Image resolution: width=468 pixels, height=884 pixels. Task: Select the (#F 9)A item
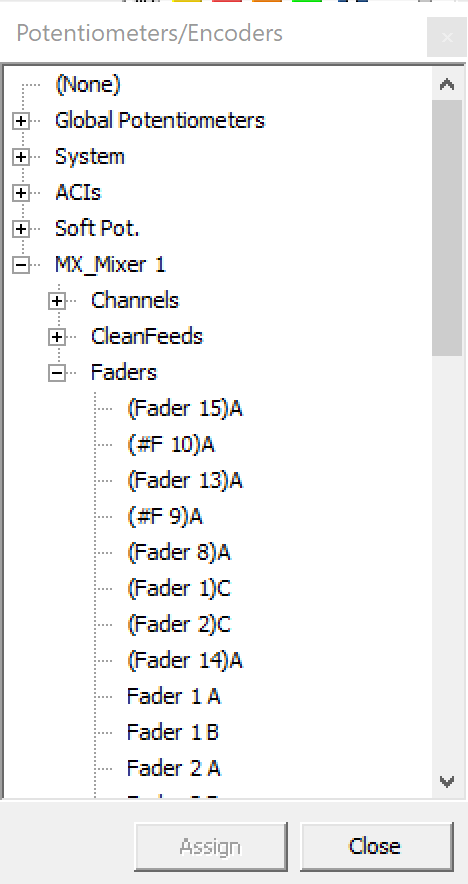165,516
